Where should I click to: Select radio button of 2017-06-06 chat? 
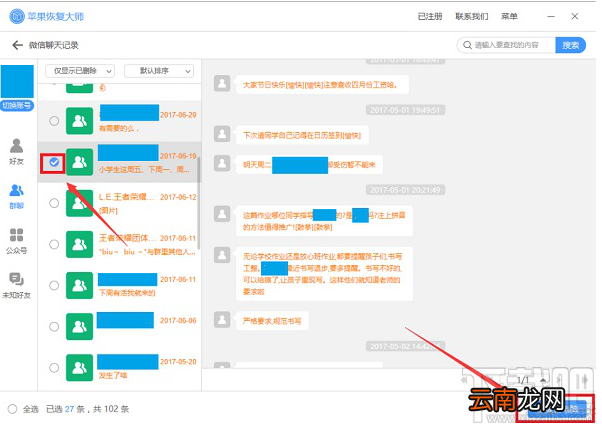point(54,326)
